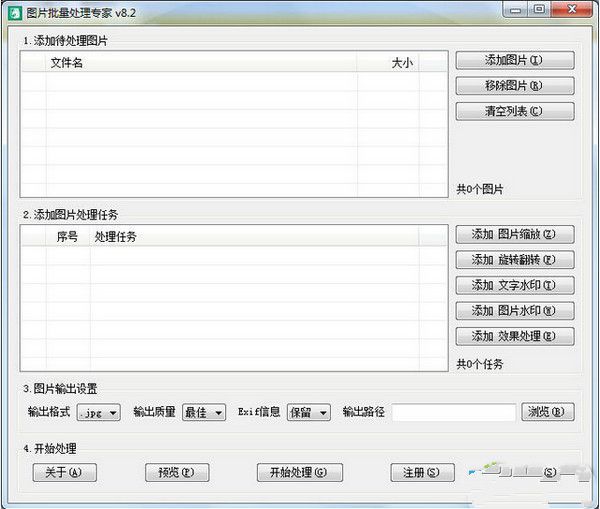Screen dimensions: 600x509
Task: Click 开始处理 (G) button
Action: tap(300, 473)
